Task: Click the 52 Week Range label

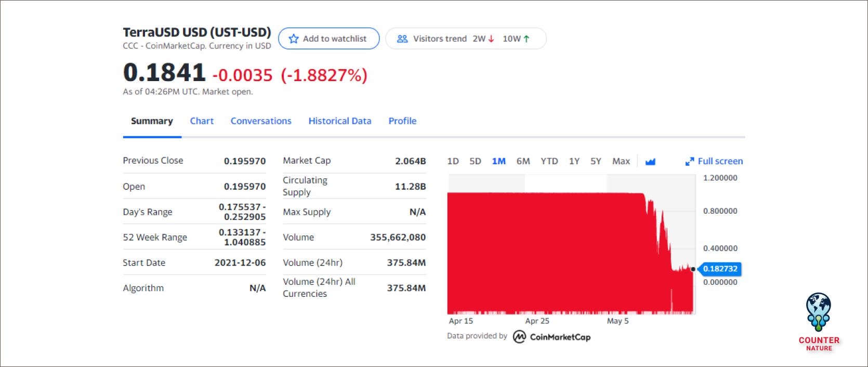Action: click(x=155, y=238)
